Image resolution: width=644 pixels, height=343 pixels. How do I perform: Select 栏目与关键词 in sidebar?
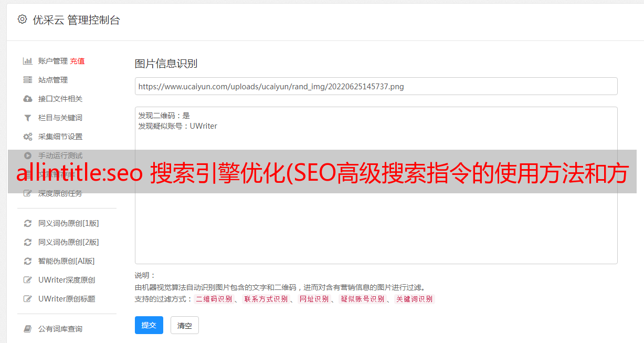pyautogui.click(x=60, y=118)
